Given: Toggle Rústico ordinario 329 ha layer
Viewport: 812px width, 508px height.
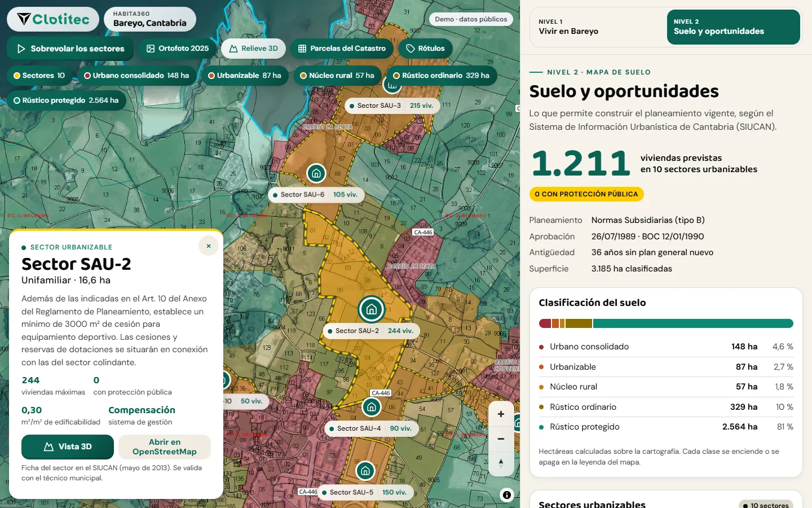Looking at the screenshot, I should pyautogui.click(x=442, y=76).
